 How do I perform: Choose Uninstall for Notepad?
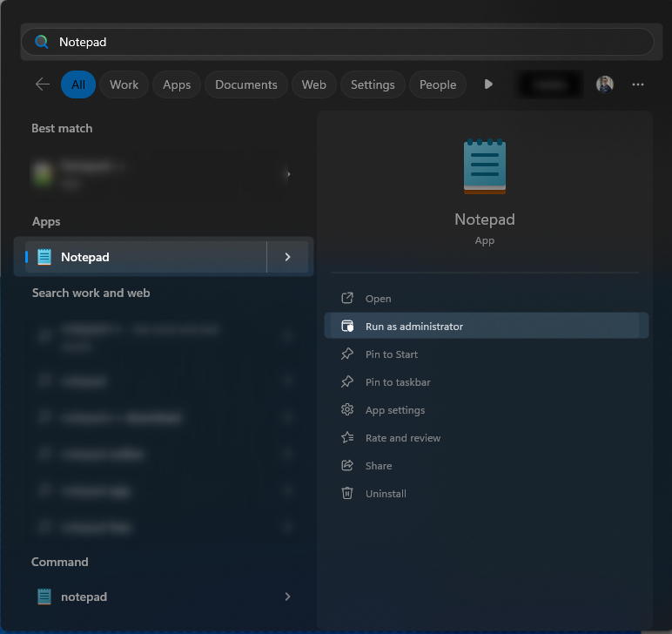[487, 493]
